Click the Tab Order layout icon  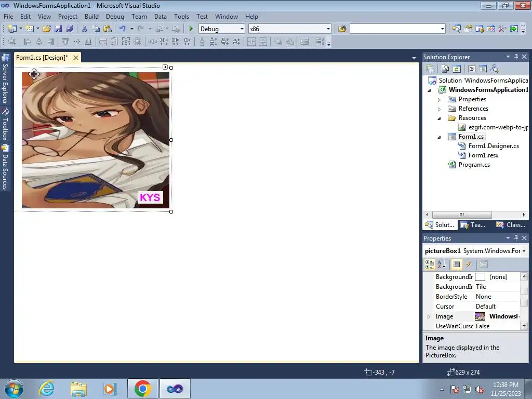(x=320, y=42)
